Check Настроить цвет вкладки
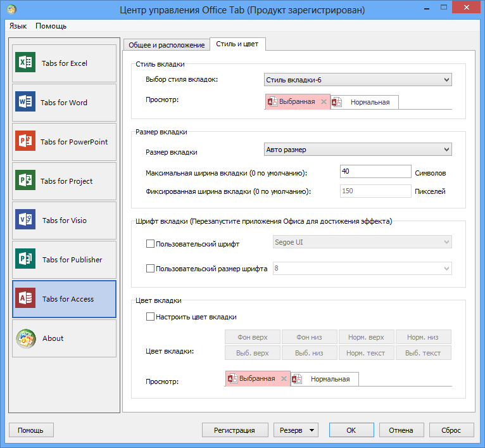This screenshot has height=448, width=485. tap(150, 316)
